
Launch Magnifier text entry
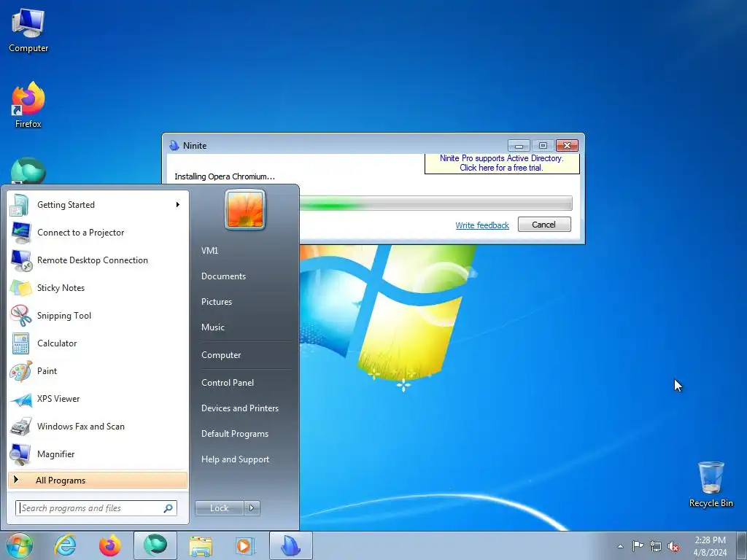tap(55, 454)
